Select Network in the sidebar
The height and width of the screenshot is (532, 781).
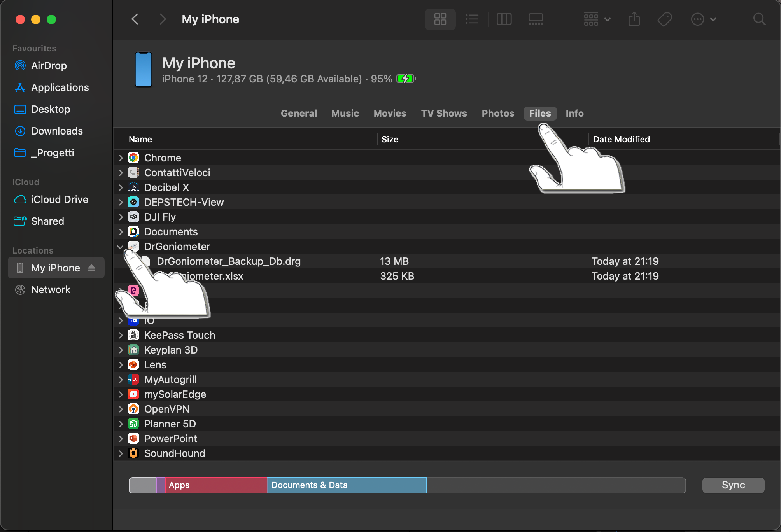(51, 290)
